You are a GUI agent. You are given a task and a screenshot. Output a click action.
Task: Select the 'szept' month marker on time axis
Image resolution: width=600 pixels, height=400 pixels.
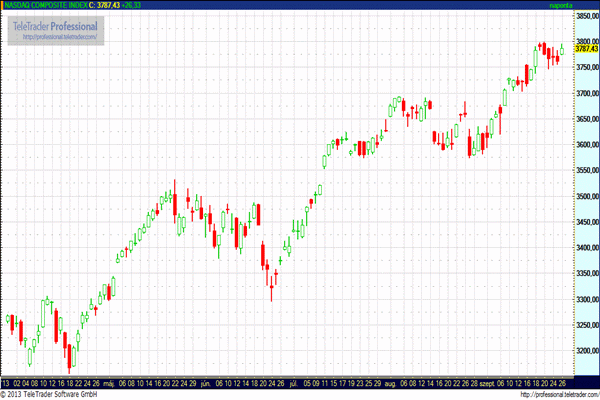coord(487,382)
